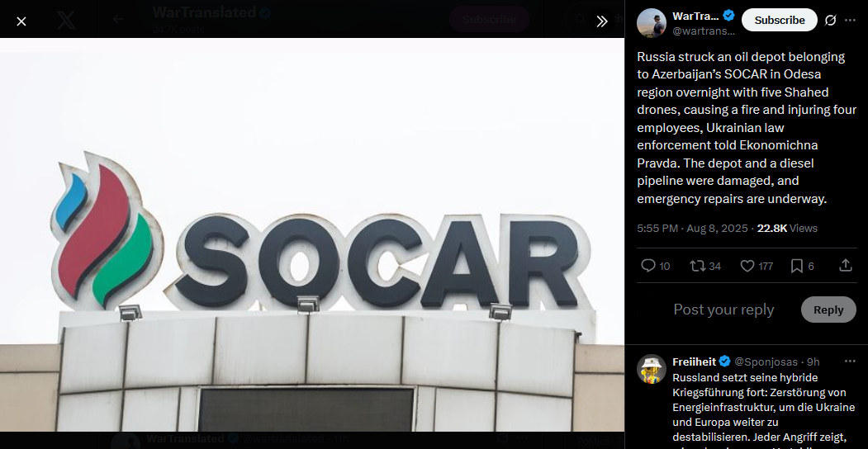Open more options on Freiiheit's reply
Image resolution: width=868 pixels, height=449 pixels.
click(x=850, y=362)
